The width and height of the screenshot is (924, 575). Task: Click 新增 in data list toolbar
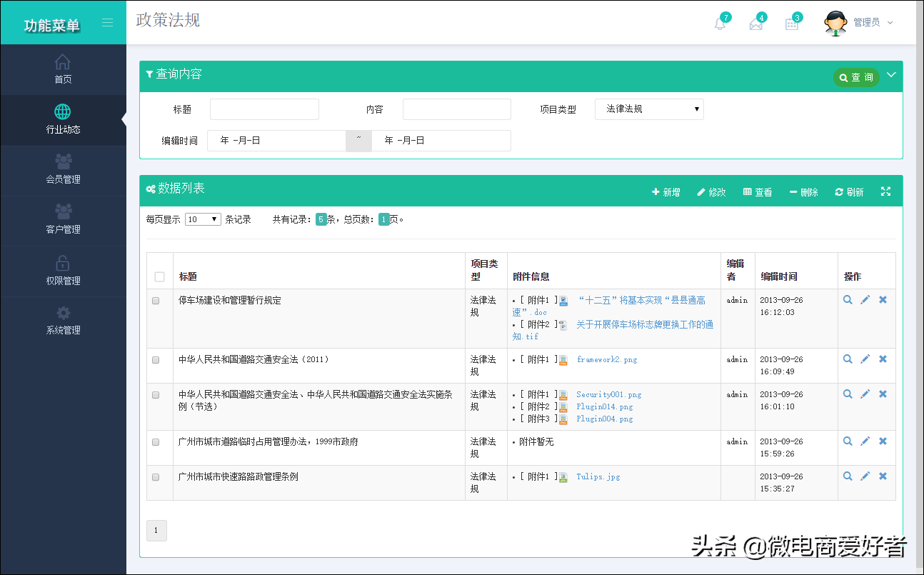click(x=666, y=192)
